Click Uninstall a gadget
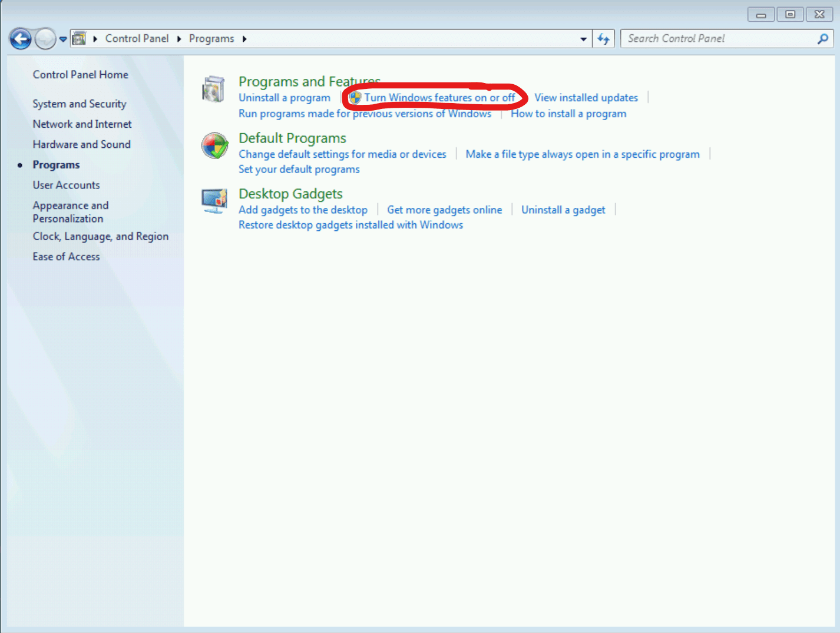Screen dimensions: 840x633 pos(563,210)
